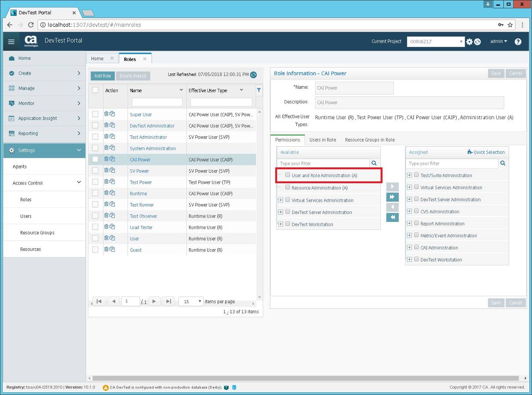532x395 pixels.
Task: Go to next page of roles
Action: (154, 301)
